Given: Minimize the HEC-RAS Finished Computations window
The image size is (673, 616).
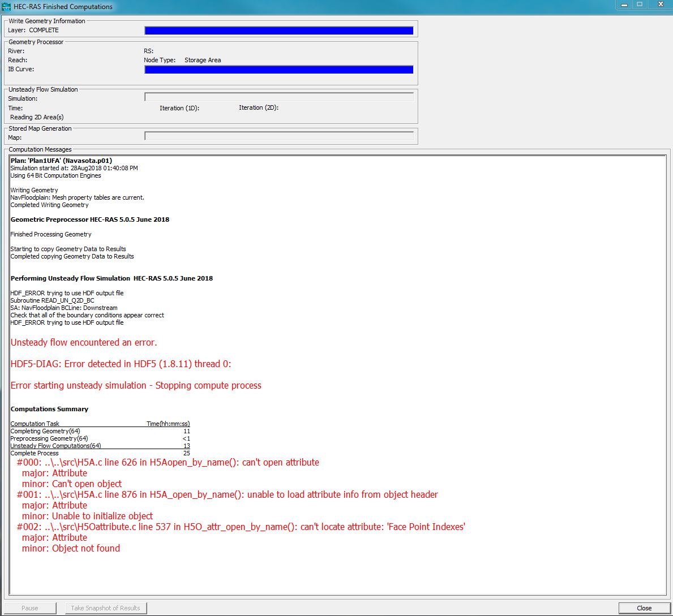Looking at the screenshot, I should [x=624, y=5].
